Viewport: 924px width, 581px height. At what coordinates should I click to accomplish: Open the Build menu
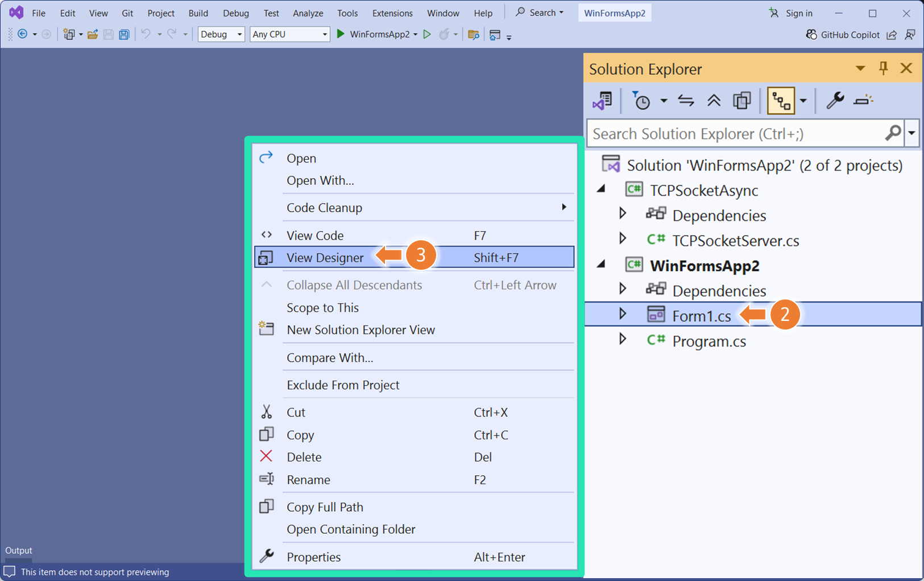(198, 13)
